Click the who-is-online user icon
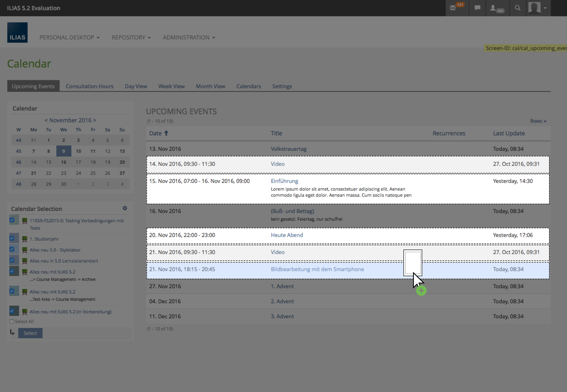Screen dimensions: 567x392 click(x=493, y=8)
